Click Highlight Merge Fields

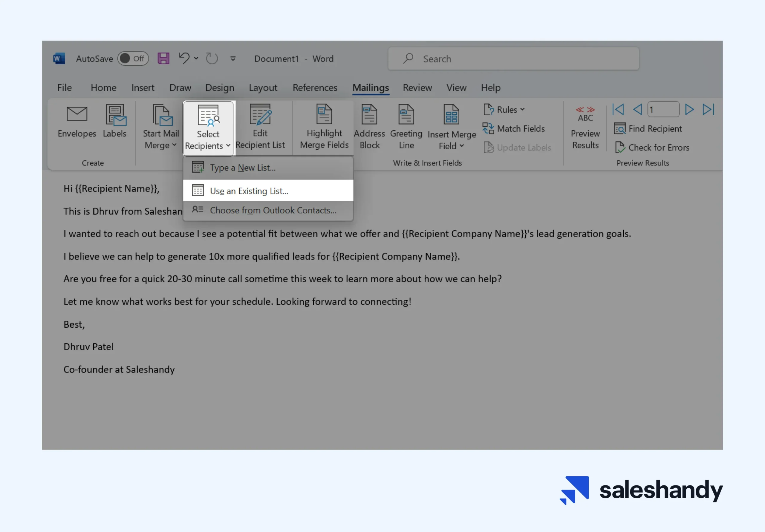pyautogui.click(x=324, y=127)
